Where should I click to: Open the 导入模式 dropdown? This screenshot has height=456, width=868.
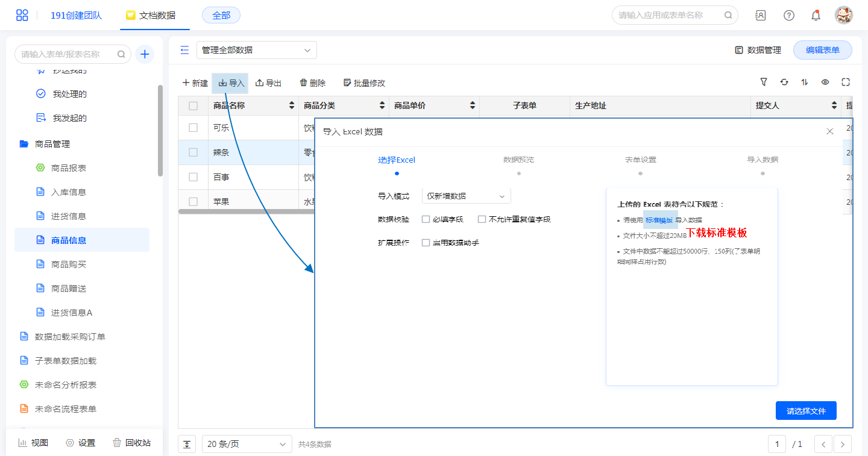point(466,196)
